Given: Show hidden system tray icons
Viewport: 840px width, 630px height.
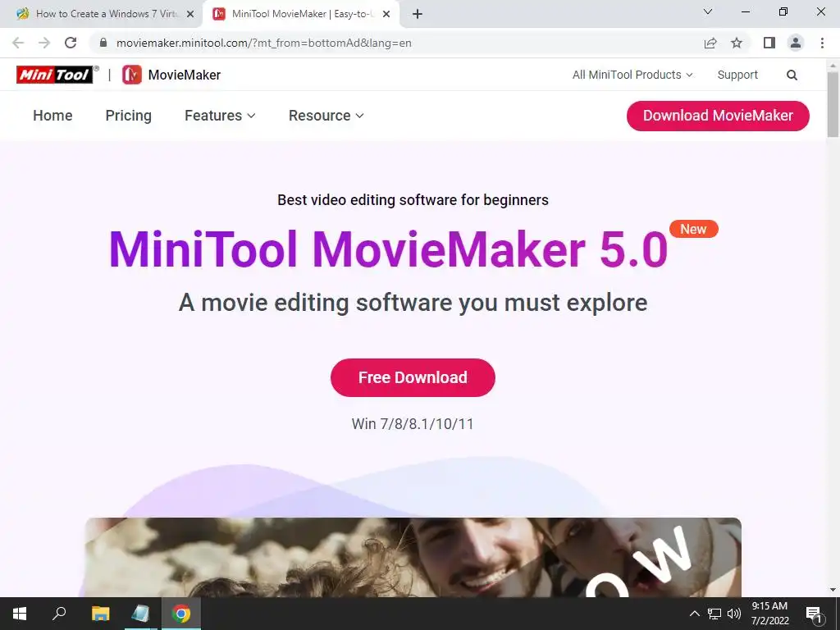Looking at the screenshot, I should (695, 614).
